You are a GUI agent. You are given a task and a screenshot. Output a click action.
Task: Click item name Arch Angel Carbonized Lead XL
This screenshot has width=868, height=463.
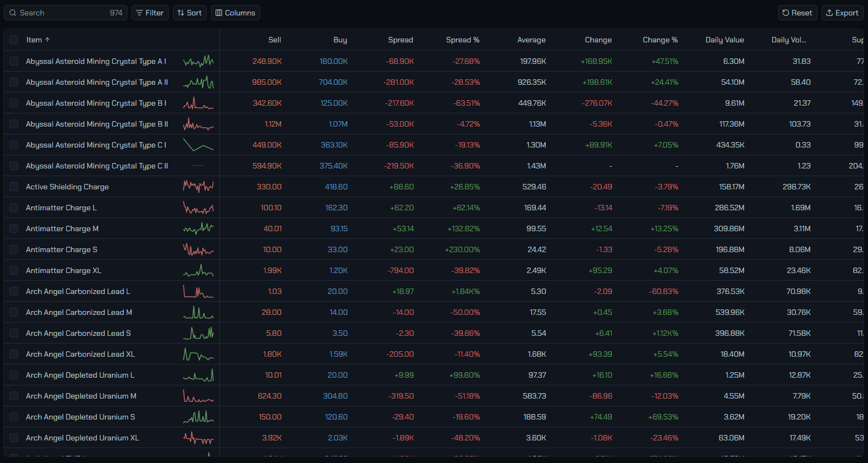(80, 354)
